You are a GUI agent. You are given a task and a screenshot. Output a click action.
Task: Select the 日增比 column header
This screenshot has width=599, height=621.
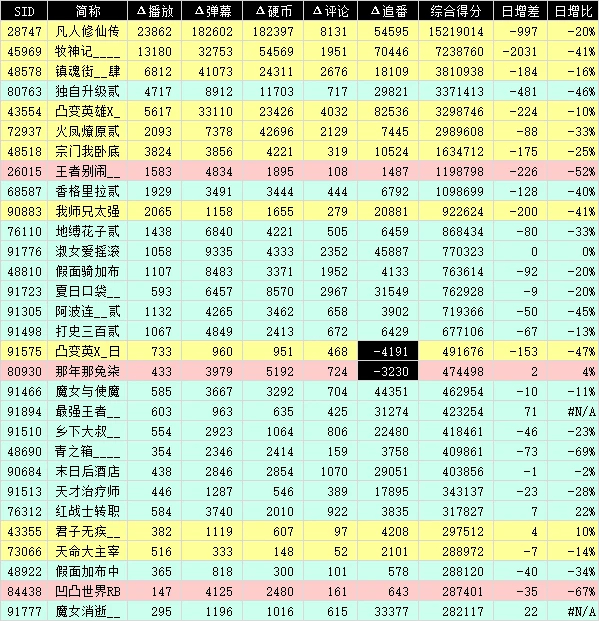(573, 11)
